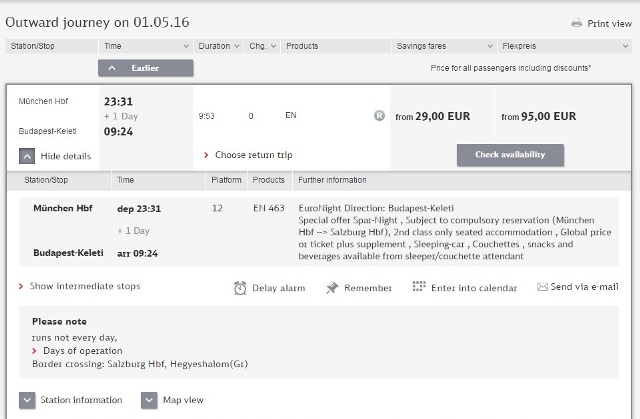Click train number EN 463

[269, 208]
